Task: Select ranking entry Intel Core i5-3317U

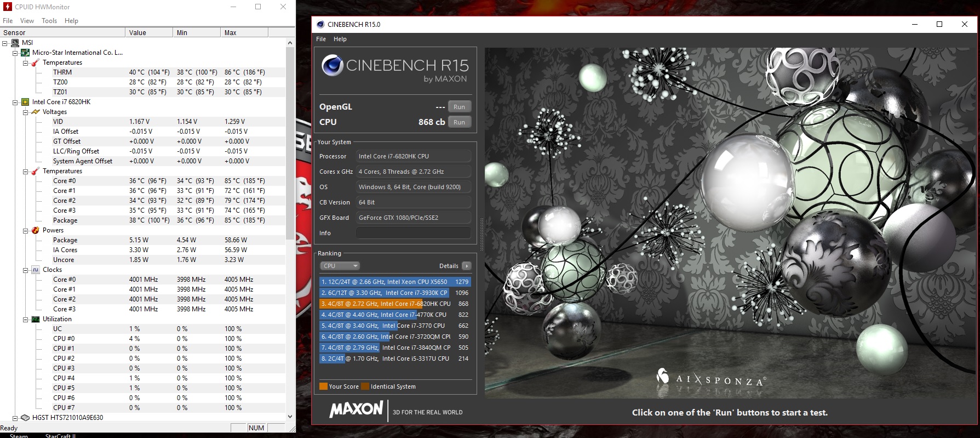Action: click(395, 359)
